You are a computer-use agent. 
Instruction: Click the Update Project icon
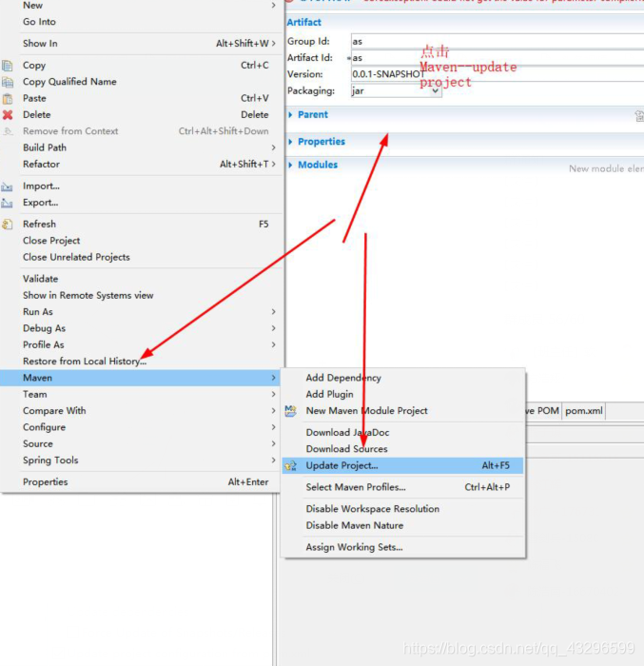coord(291,465)
